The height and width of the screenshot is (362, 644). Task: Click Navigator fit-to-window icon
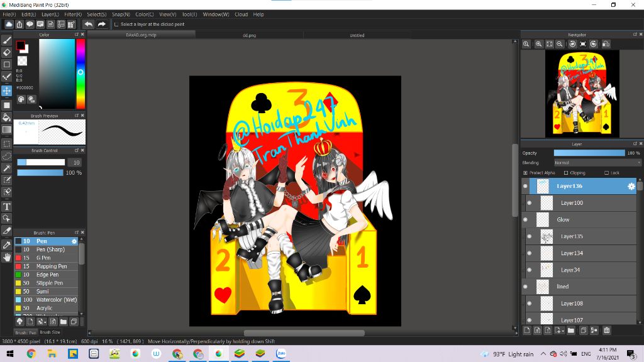(x=550, y=44)
